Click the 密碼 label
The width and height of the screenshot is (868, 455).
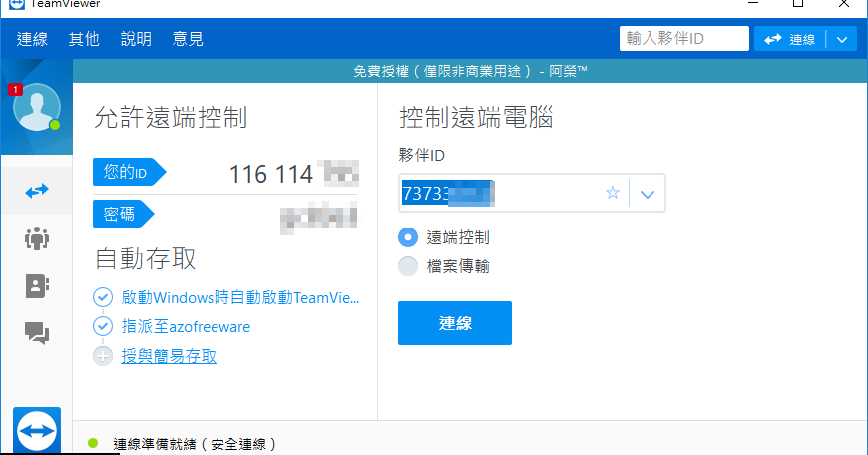[123, 214]
